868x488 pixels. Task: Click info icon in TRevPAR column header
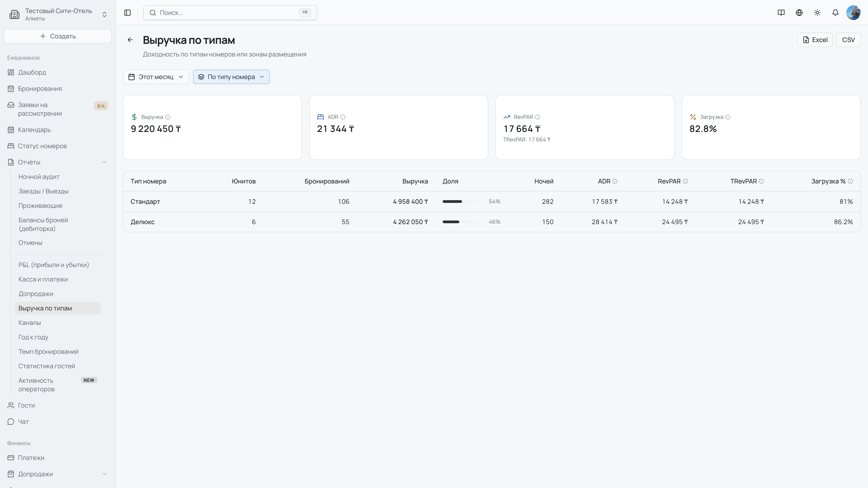point(762,181)
